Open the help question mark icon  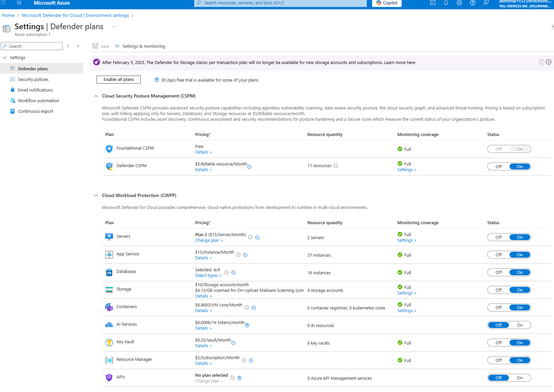[x=473, y=3]
